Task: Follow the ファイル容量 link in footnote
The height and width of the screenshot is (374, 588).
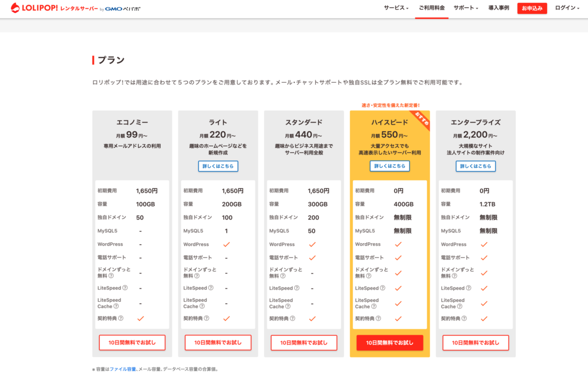Action: point(123,369)
